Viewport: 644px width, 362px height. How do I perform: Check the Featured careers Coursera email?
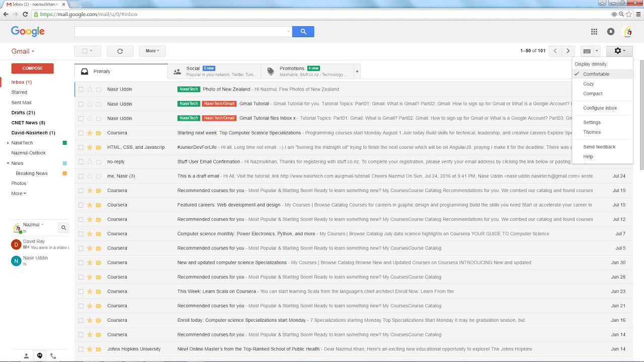click(80, 205)
